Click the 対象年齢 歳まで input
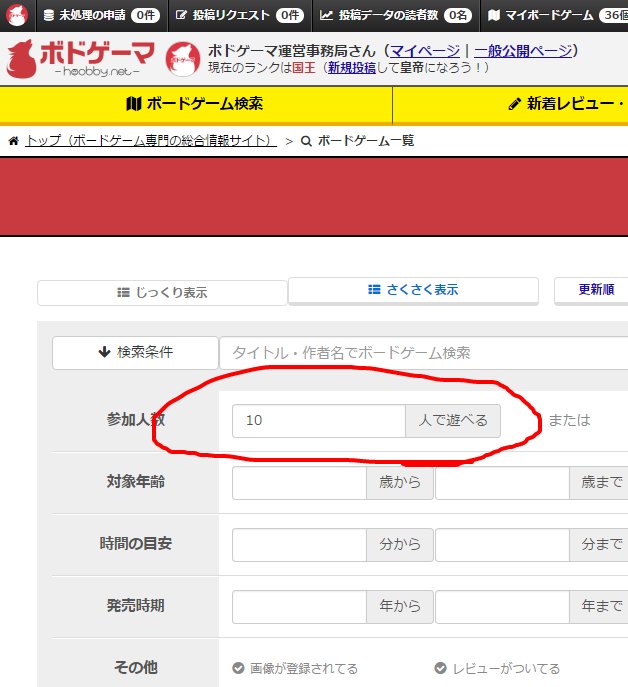 502,483
